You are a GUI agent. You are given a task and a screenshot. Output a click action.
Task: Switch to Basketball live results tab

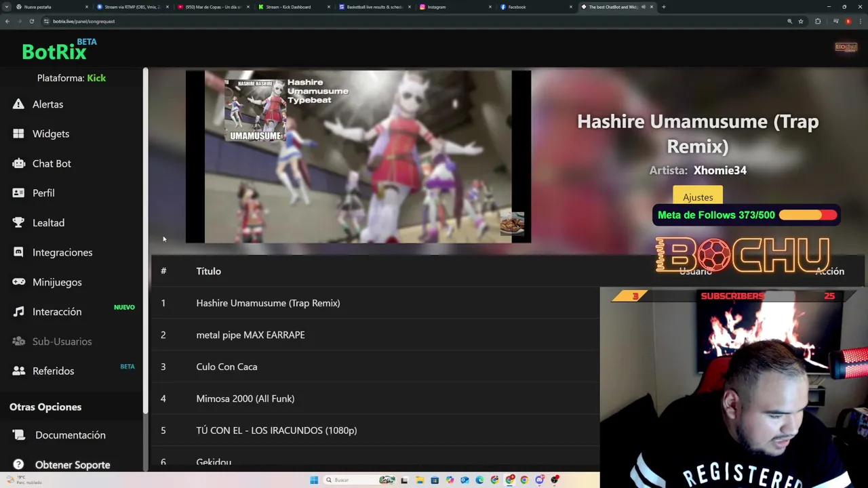click(x=374, y=7)
